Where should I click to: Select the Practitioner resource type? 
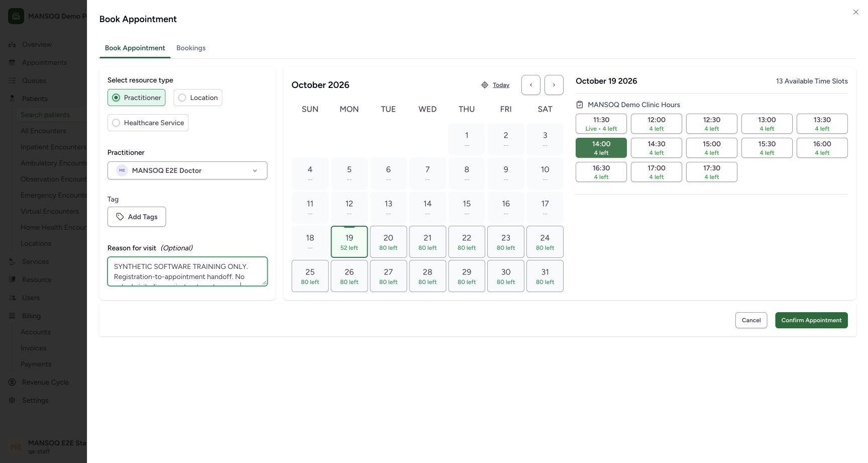(x=137, y=98)
